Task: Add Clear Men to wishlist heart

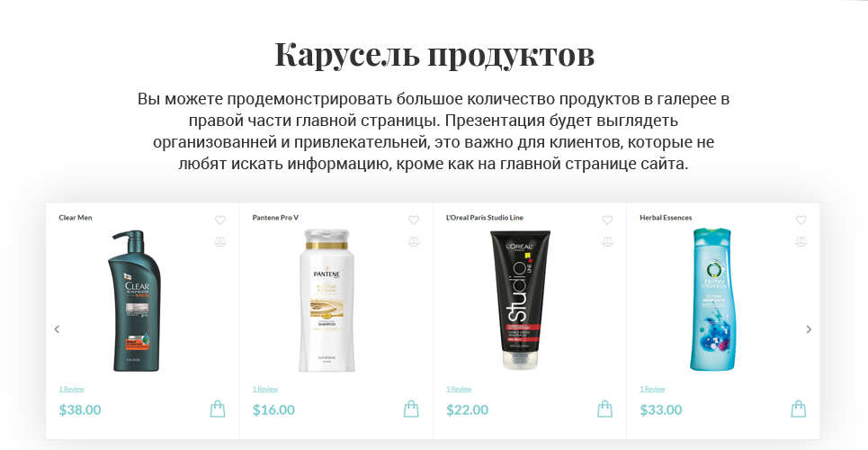Action: coord(219,220)
